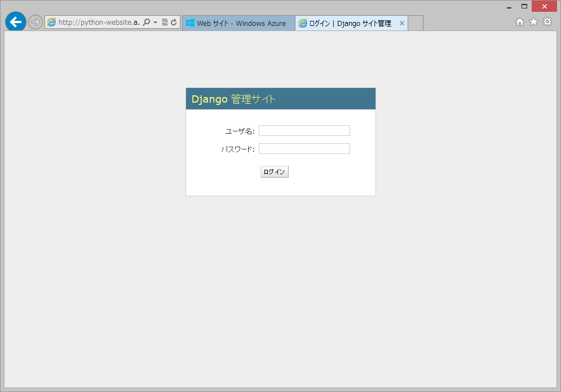Toggle the Compatibility View icon
The height and width of the screenshot is (392, 561).
[x=165, y=23]
